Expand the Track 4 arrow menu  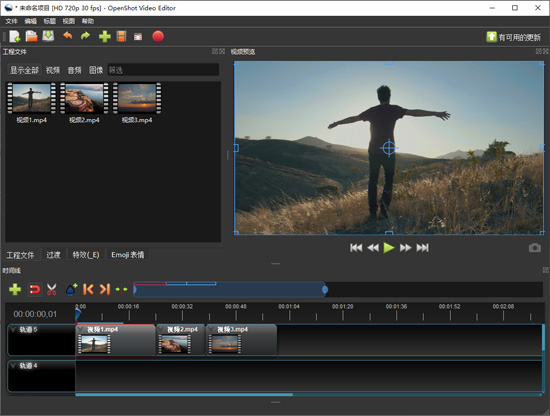click(x=13, y=366)
